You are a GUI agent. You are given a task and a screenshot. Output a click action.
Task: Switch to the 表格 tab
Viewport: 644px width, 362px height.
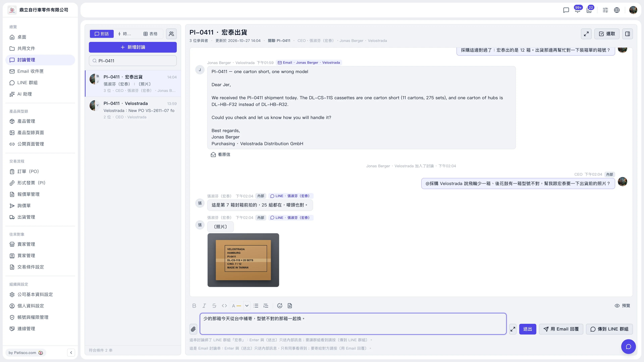click(x=150, y=34)
